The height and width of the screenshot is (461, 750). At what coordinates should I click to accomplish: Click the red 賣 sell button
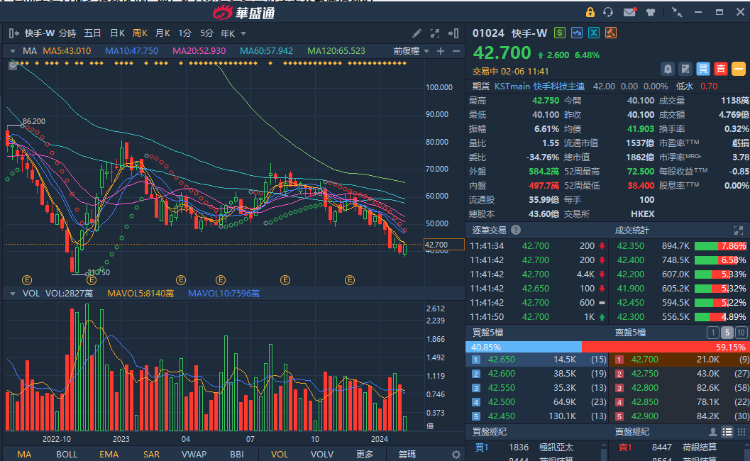(720, 68)
